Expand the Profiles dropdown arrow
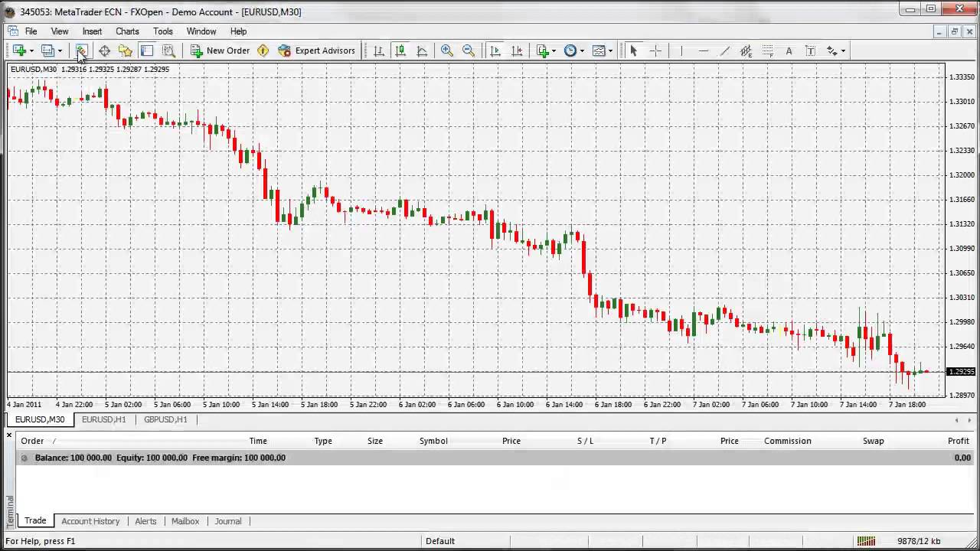980x551 pixels. pos(60,51)
